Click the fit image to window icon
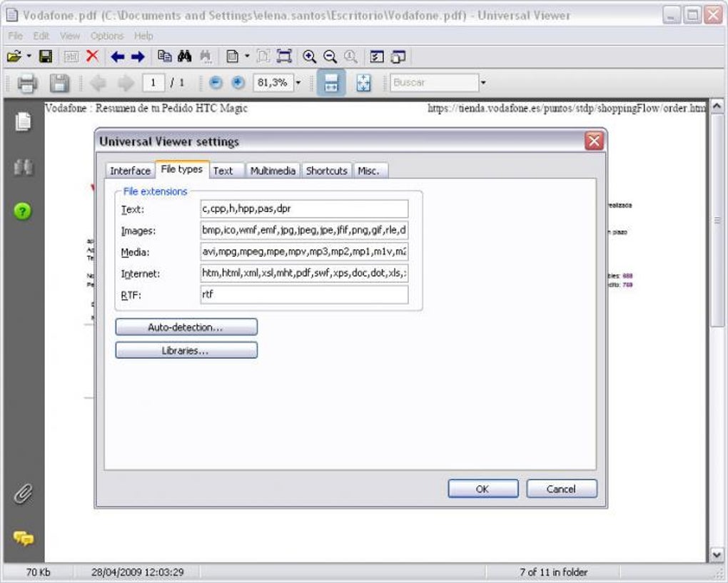728x583 pixels. [x=263, y=56]
